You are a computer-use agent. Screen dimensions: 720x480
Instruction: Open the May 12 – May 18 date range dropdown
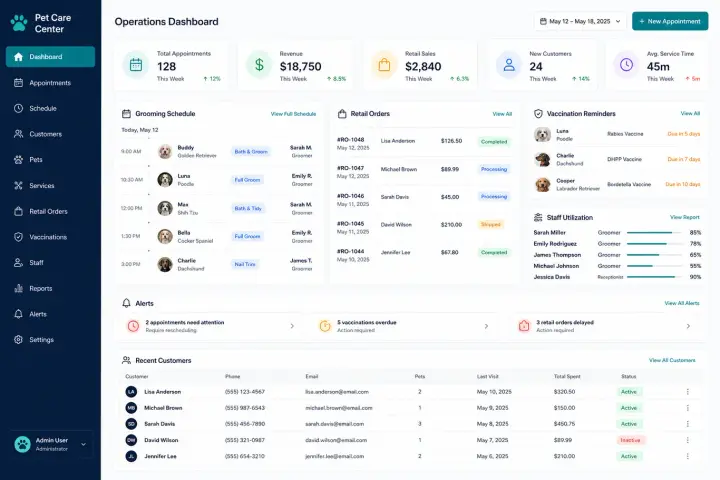580,21
